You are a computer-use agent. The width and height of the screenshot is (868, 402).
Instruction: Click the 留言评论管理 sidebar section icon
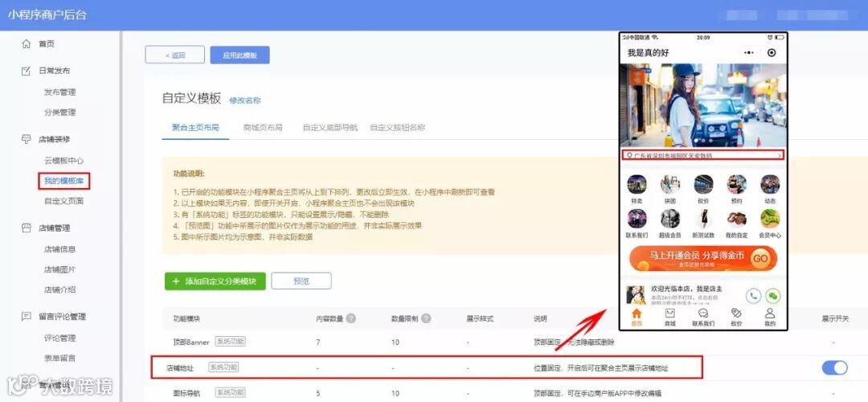coord(26,316)
